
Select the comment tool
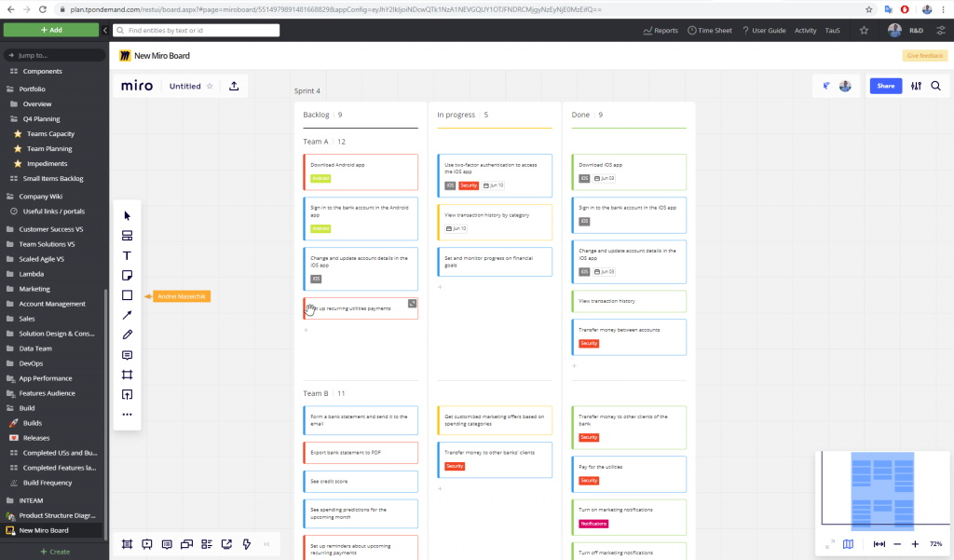[127, 355]
